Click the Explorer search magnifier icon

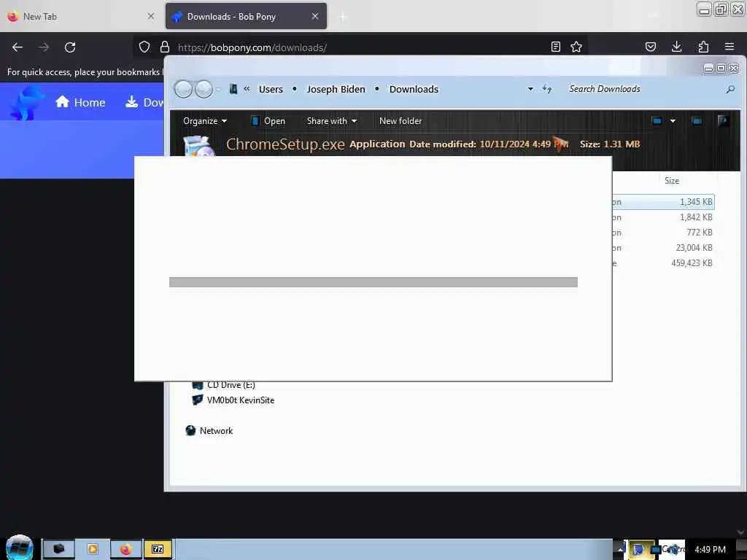point(729,89)
